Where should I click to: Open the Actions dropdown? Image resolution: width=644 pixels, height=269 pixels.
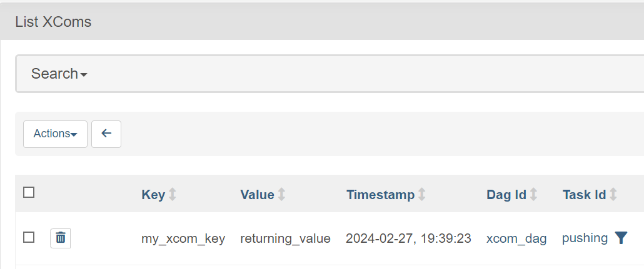(x=56, y=134)
